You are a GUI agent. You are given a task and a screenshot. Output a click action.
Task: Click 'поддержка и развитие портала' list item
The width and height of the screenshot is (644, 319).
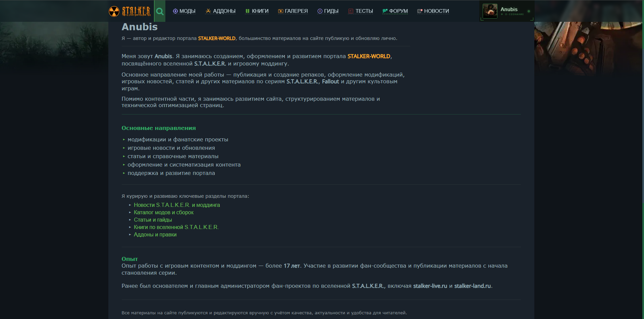click(x=171, y=173)
